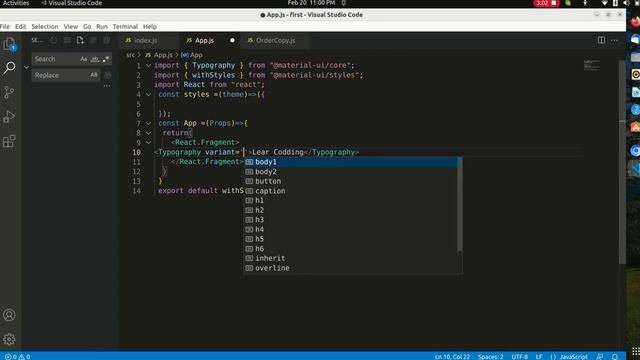640x360 pixels.
Task: Toggle Preserve Case in replace box
Action: point(94,75)
